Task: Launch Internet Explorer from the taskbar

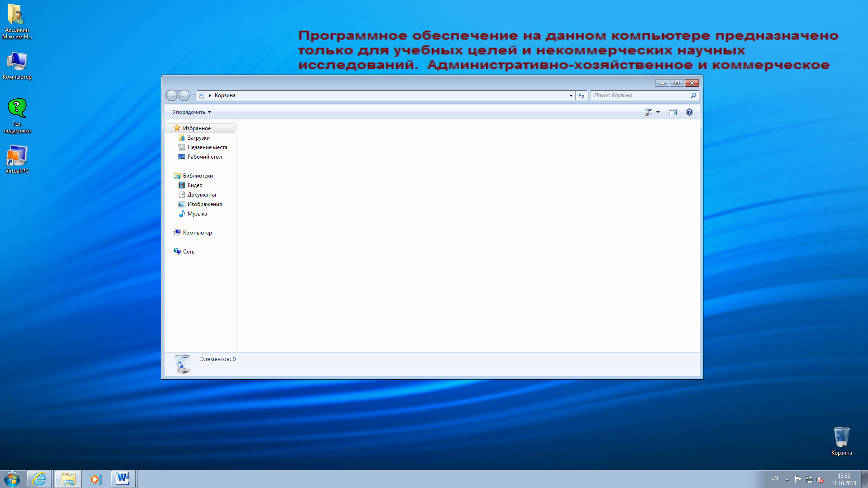Action: pyautogui.click(x=39, y=479)
